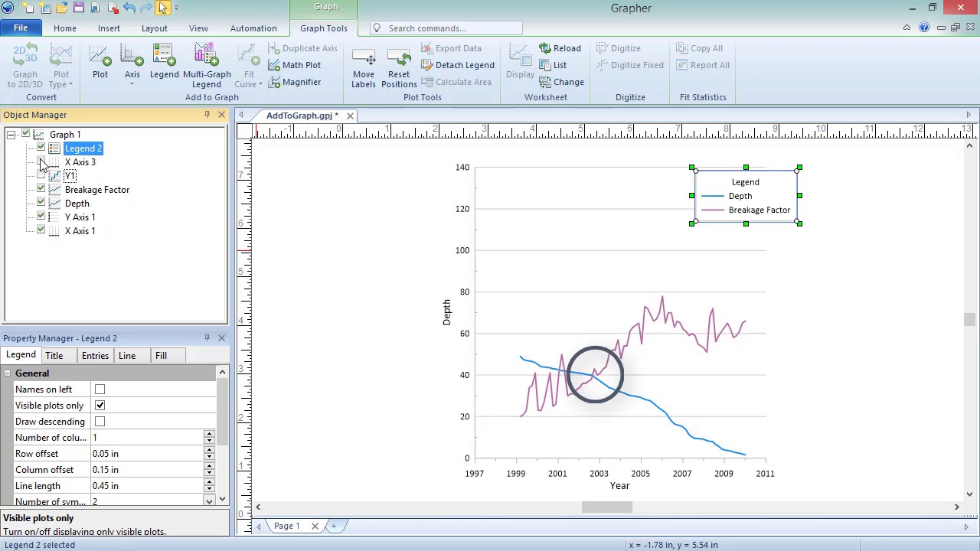Switch to the Insert ribbon tab
980x551 pixels.
(109, 28)
